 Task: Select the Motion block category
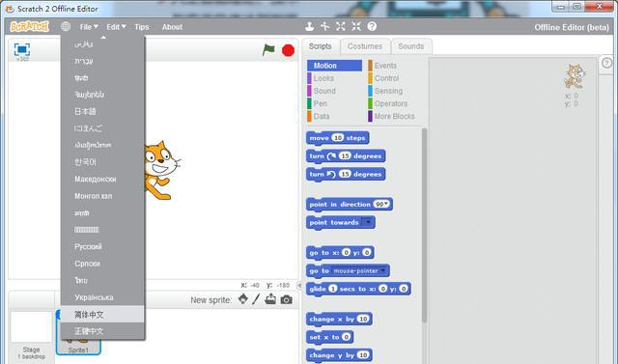pyautogui.click(x=334, y=66)
